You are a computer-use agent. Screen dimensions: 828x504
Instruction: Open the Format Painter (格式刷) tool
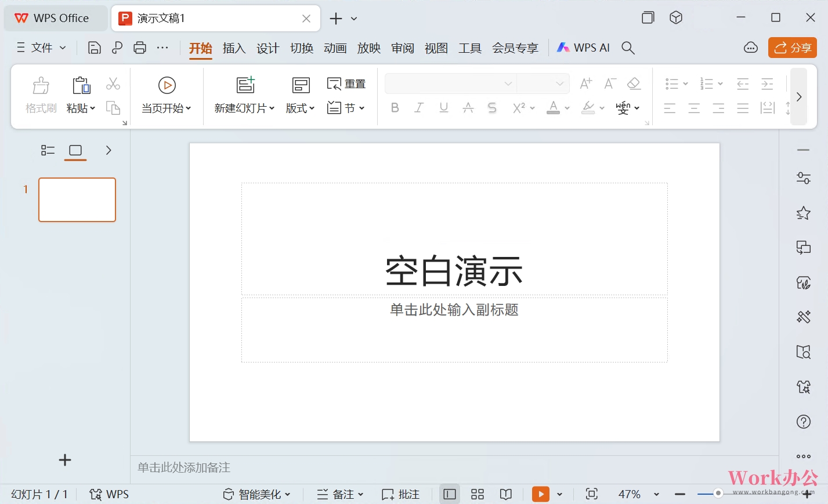click(41, 95)
